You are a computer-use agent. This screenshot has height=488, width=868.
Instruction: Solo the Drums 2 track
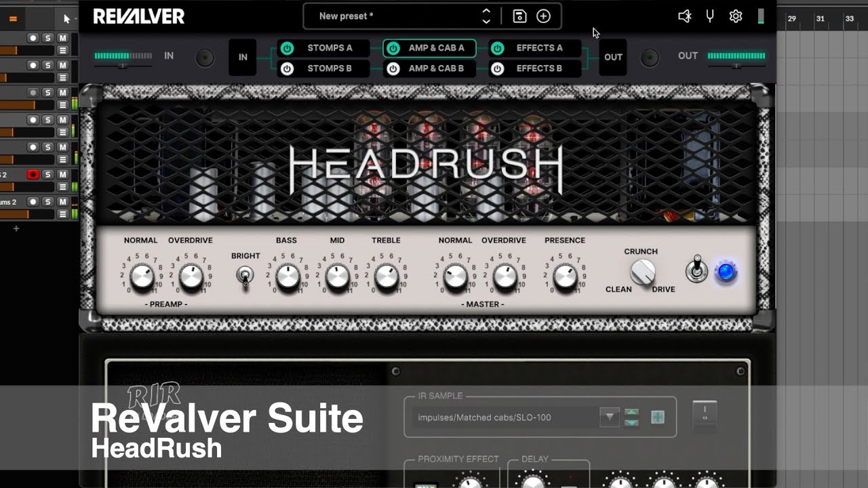48,202
